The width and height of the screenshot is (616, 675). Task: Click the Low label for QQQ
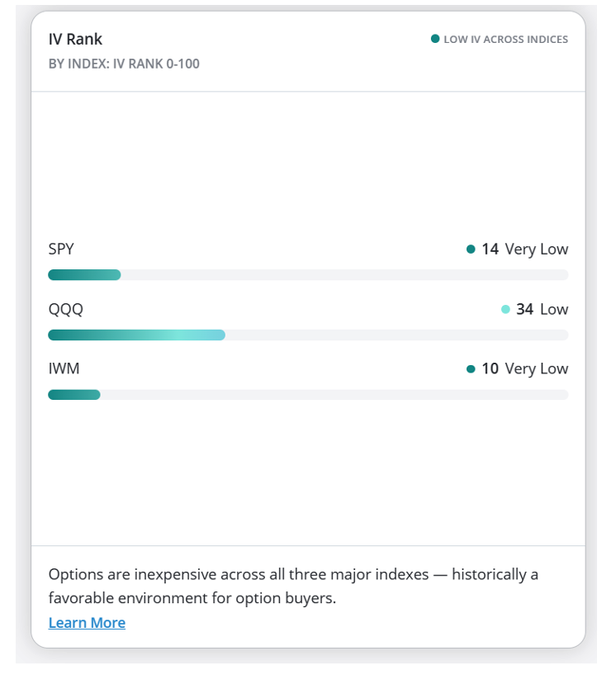coord(554,309)
